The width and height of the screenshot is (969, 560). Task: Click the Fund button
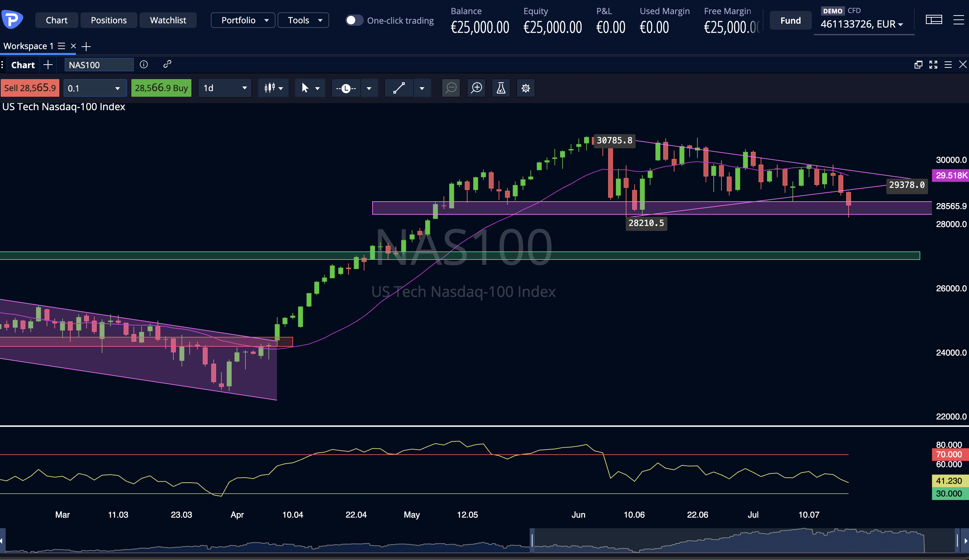coord(791,20)
